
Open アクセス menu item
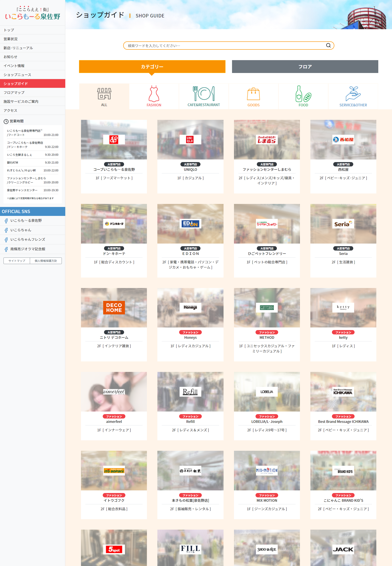pos(33,110)
